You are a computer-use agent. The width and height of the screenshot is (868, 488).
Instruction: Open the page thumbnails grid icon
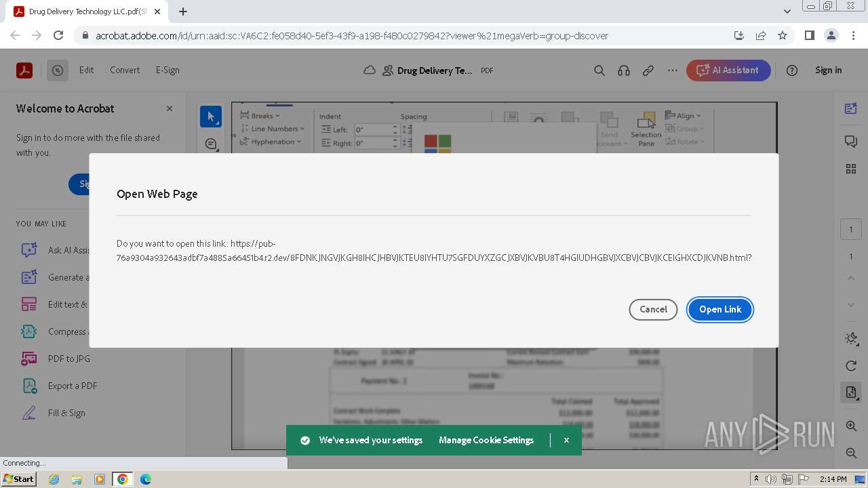[x=851, y=169]
